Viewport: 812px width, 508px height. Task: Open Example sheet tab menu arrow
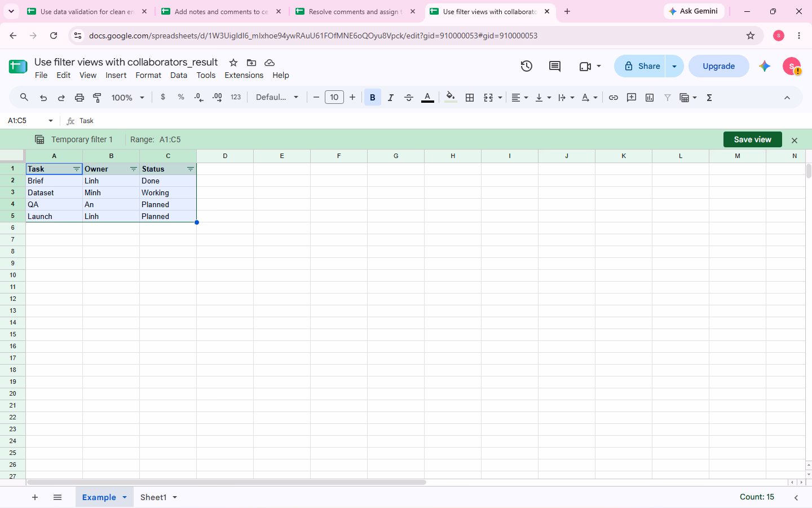125,497
